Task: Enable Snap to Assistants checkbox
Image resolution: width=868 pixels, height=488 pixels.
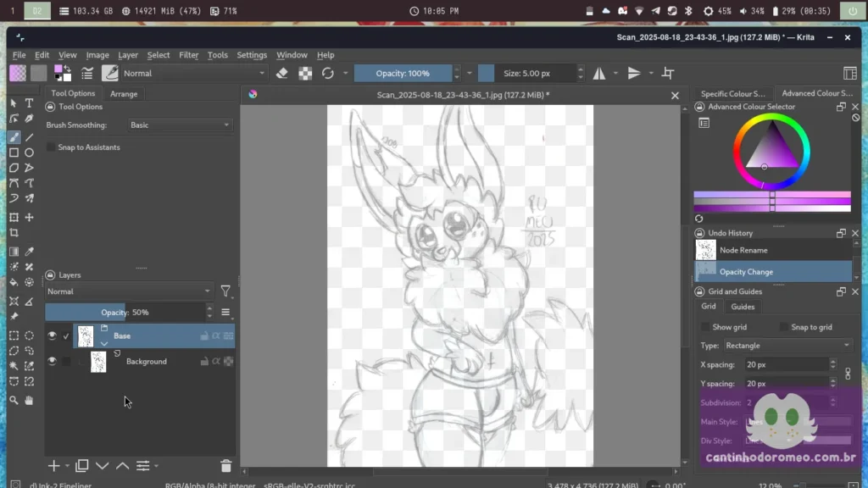Action: [51, 147]
